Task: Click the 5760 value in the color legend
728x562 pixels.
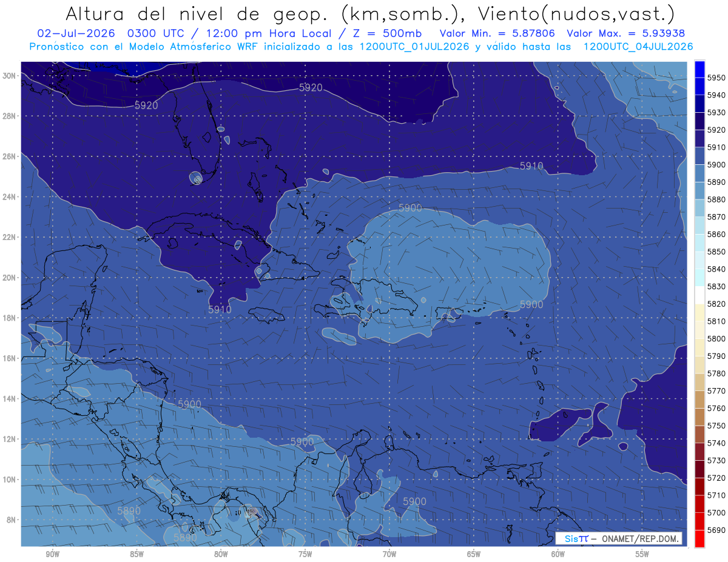Action: pyautogui.click(x=716, y=408)
